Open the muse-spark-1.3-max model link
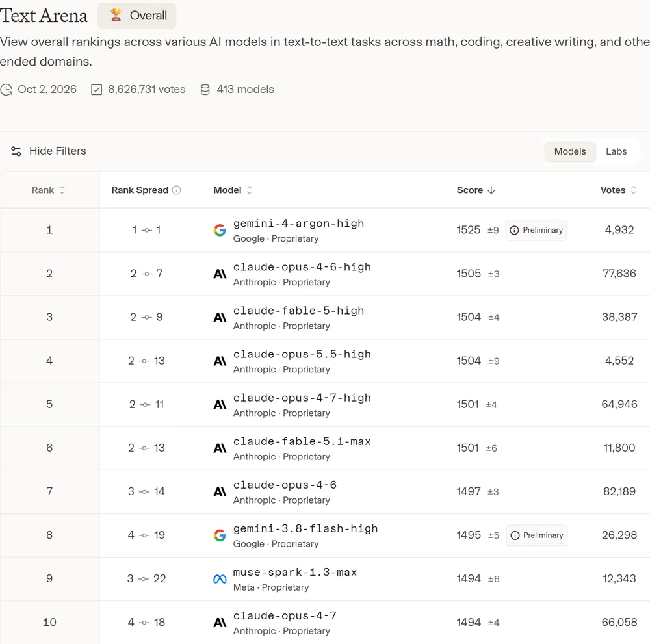This screenshot has width=650, height=644. (294, 572)
